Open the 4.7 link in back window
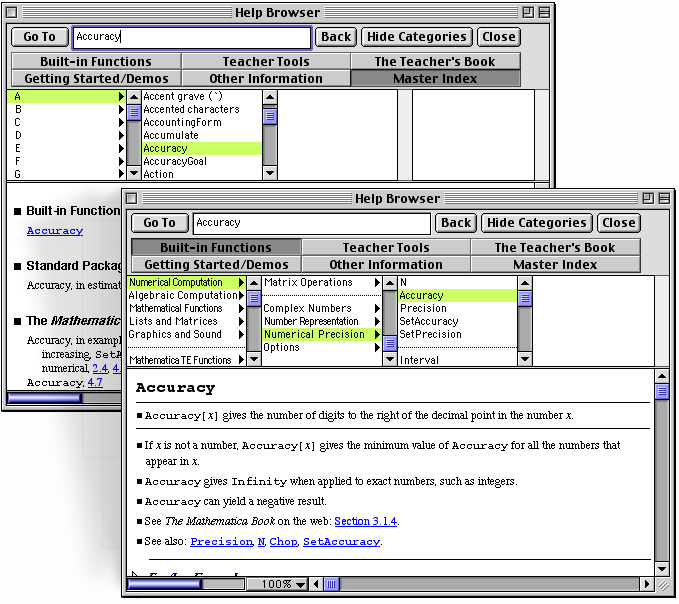 pyautogui.click(x=95, y=382)
